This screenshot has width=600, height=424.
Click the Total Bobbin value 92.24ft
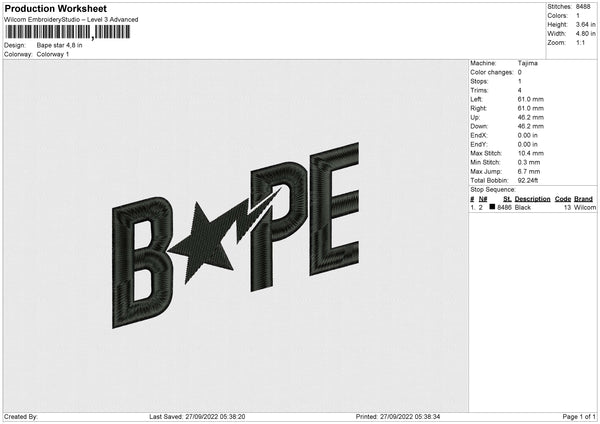click(528, 181)
